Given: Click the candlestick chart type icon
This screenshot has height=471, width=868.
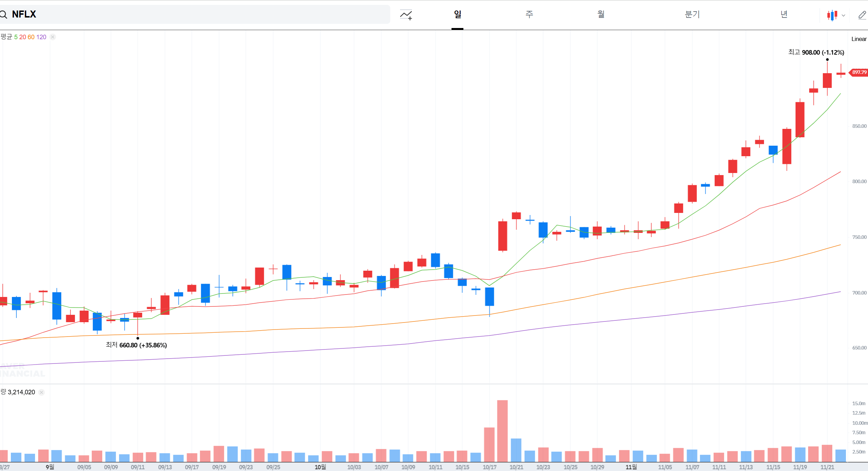Looking at the screenshot, I should tap(832, 15).
